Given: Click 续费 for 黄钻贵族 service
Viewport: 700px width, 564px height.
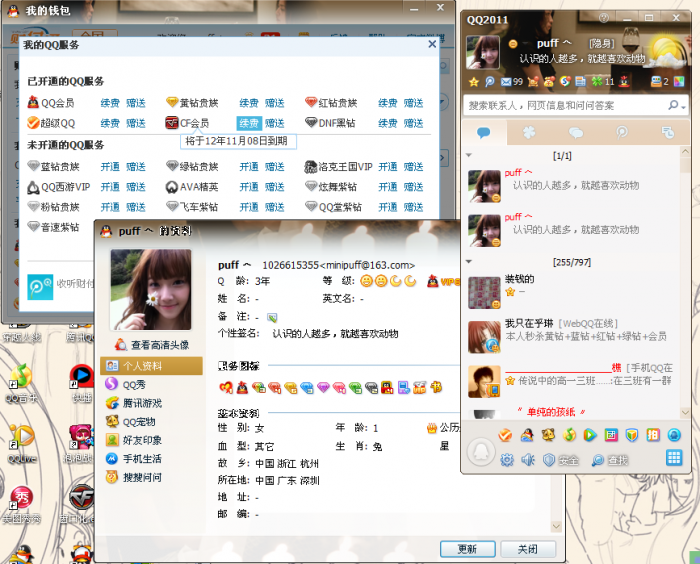Looking at the screenshot, I should (249, 103).
